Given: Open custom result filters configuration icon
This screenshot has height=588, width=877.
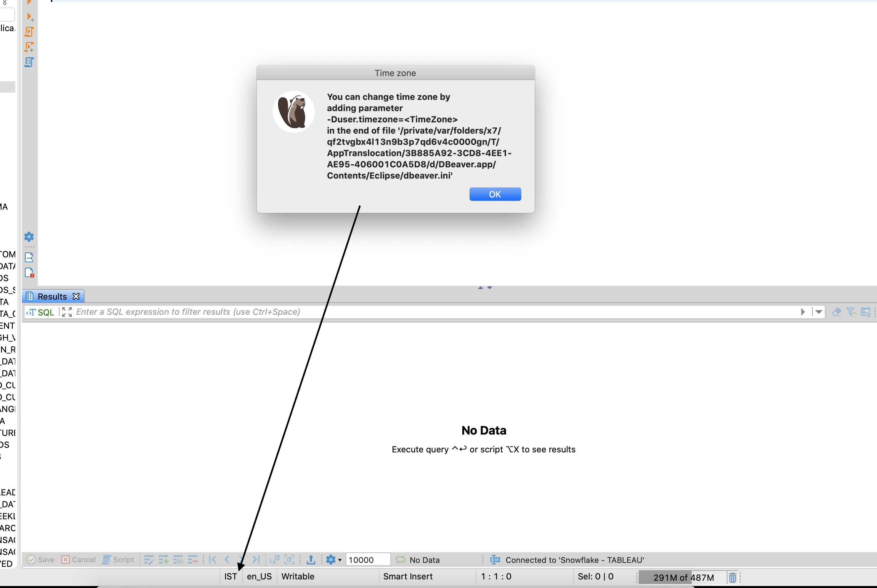Looking at the screenshot, I should pos(866,312).
